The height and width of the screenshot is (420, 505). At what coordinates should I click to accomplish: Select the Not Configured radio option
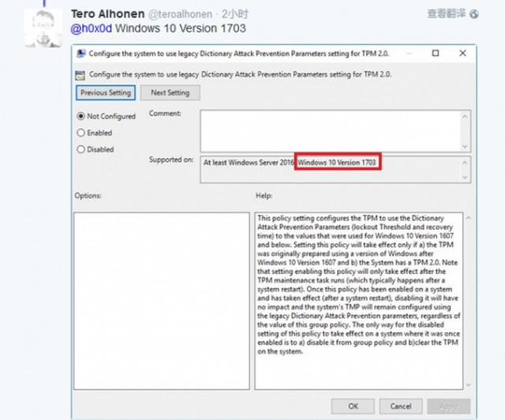tap(80, 117)
